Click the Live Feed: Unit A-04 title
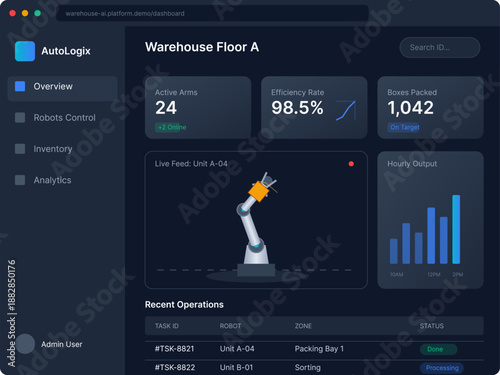 click(191, 164)
